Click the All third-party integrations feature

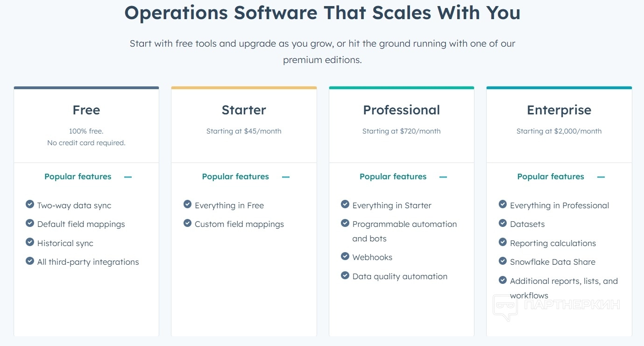(88, 262)
